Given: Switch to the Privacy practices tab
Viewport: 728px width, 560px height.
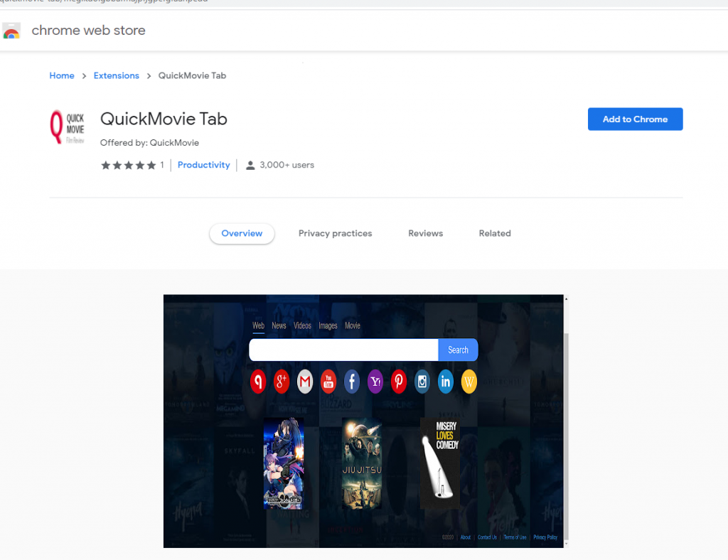Looking at the screenshot, I should pos(336,233).
